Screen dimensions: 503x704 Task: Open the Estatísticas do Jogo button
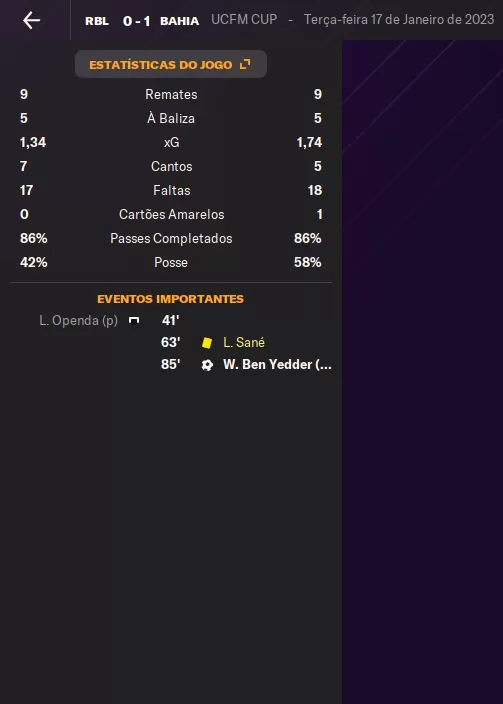pyautogui.click(x=171, y=64)
